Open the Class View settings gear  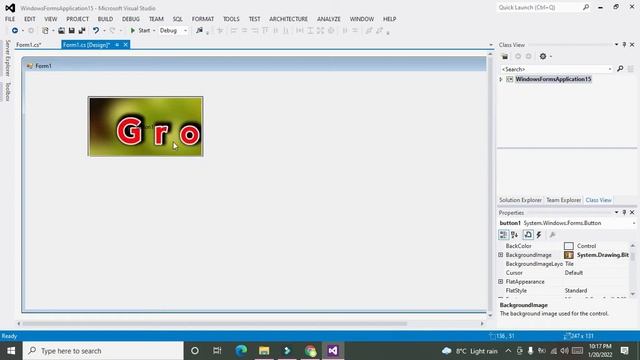(543, 56)
